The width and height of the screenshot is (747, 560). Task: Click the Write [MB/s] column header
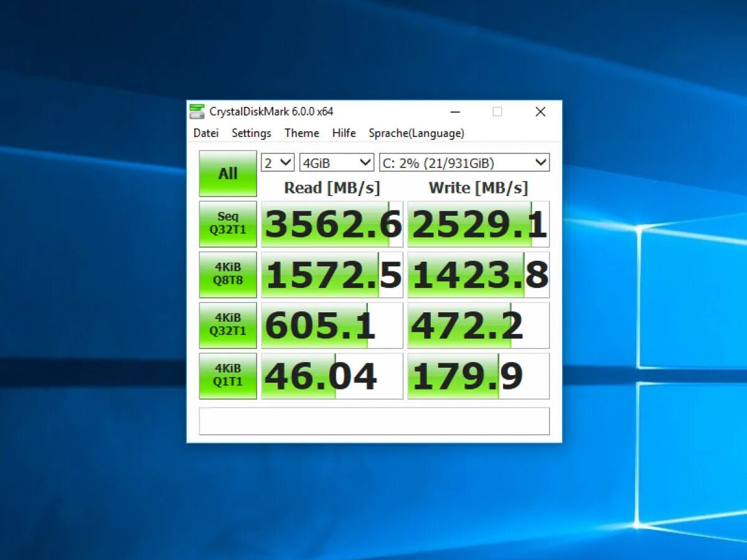coord(478,188)
